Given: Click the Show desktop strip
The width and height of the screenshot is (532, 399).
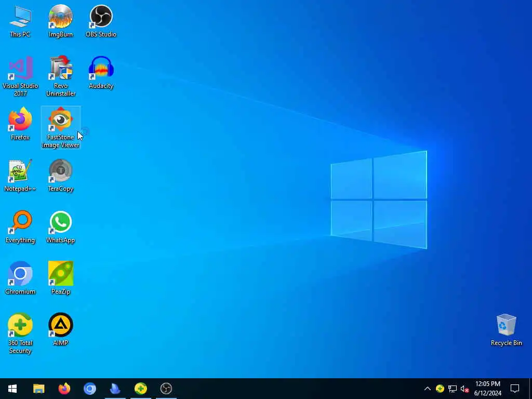Looking at the screenshot, I should click(530, 389).
